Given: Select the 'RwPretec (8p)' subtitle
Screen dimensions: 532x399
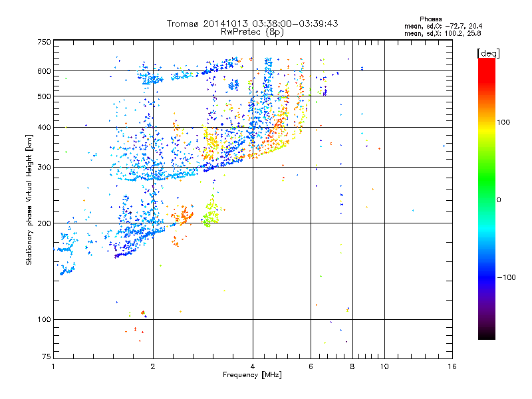Looking at the screenshot, I should [252, 32].
